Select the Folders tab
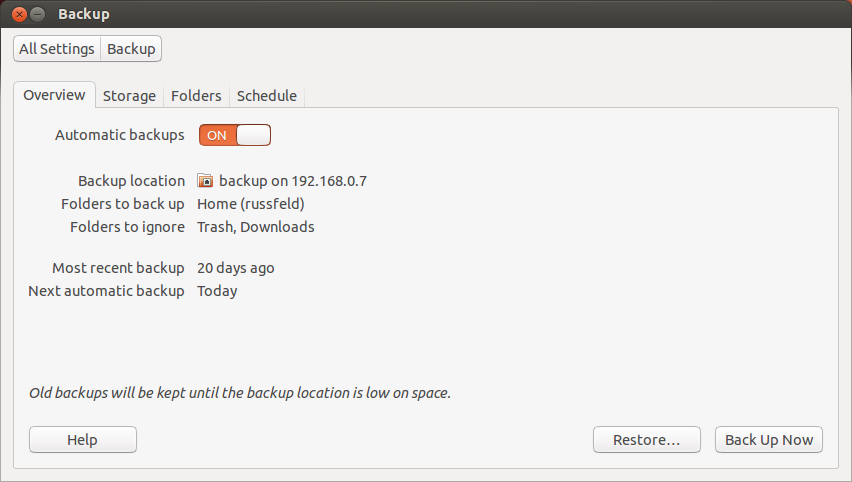852x482 pixels. (x=196, y=96)
